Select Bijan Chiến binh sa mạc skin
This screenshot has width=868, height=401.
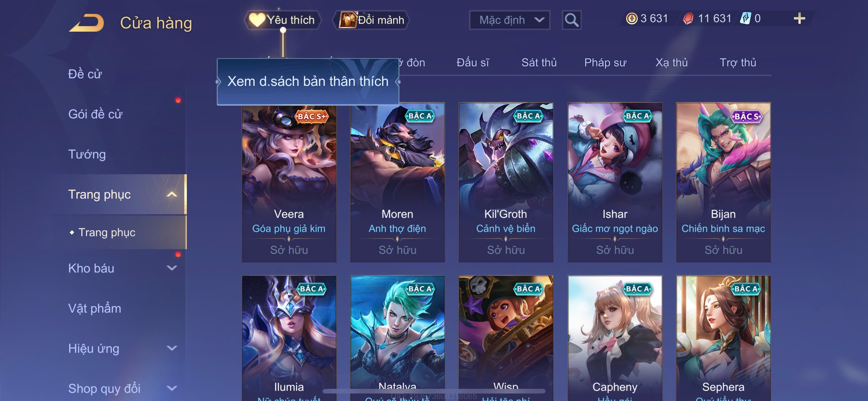[x=723, y=182]
